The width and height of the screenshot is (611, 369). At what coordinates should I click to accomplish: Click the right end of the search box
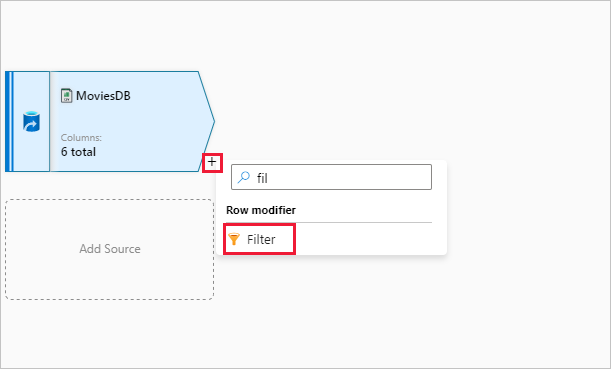(x=423, y=177)
